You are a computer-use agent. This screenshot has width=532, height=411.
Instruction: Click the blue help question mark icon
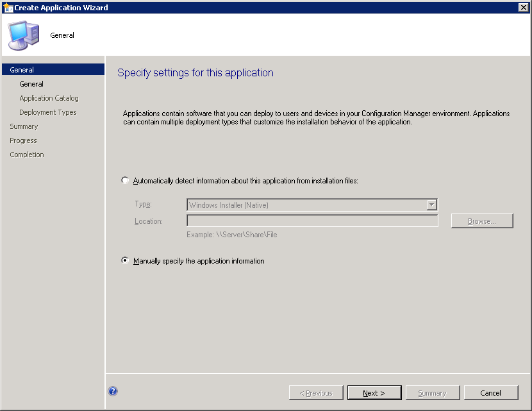tap(113, 392)
